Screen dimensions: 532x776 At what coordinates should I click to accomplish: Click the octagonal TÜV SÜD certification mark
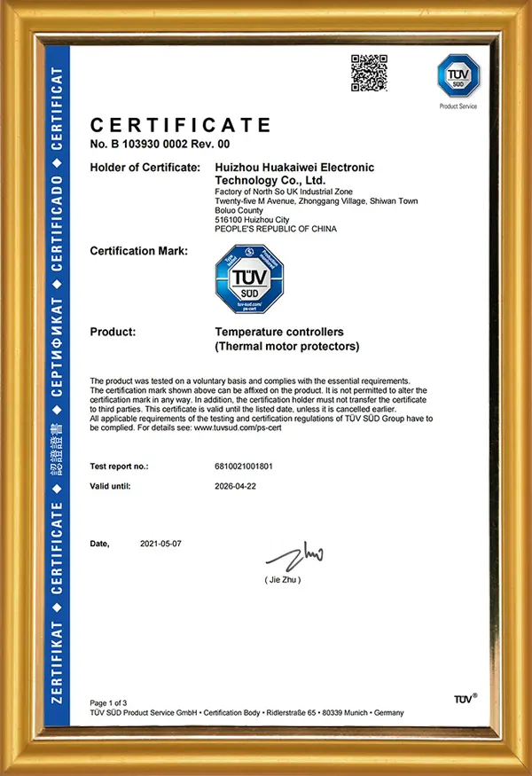[x=249, y=279]
